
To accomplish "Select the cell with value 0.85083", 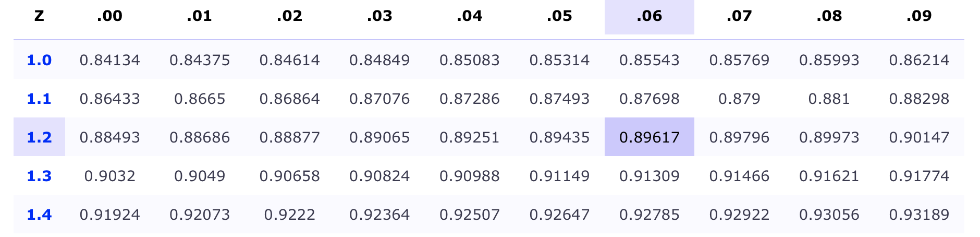I will coord(469,60).
